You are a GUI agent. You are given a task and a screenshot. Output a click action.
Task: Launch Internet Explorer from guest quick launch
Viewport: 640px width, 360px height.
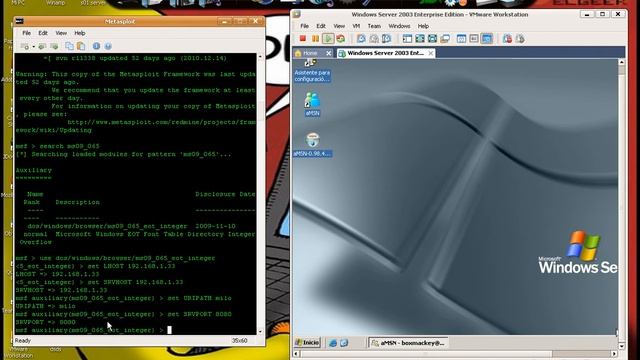(333, 343)
